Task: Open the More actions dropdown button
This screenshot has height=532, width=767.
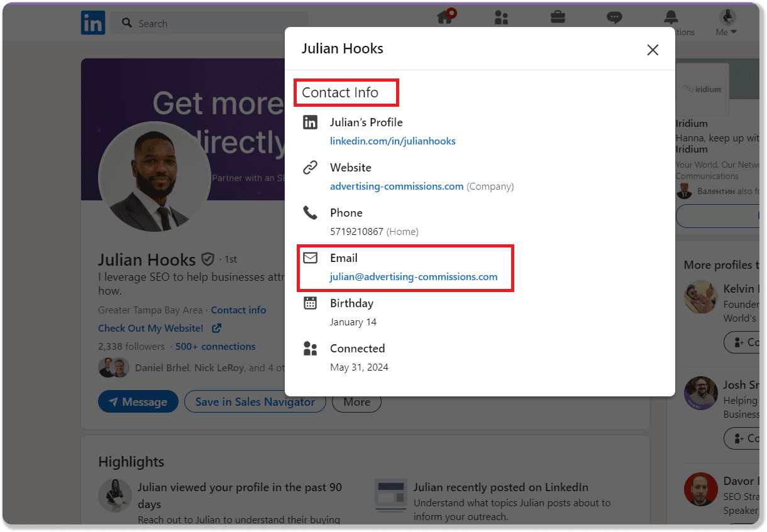Action: coord(356,402)
